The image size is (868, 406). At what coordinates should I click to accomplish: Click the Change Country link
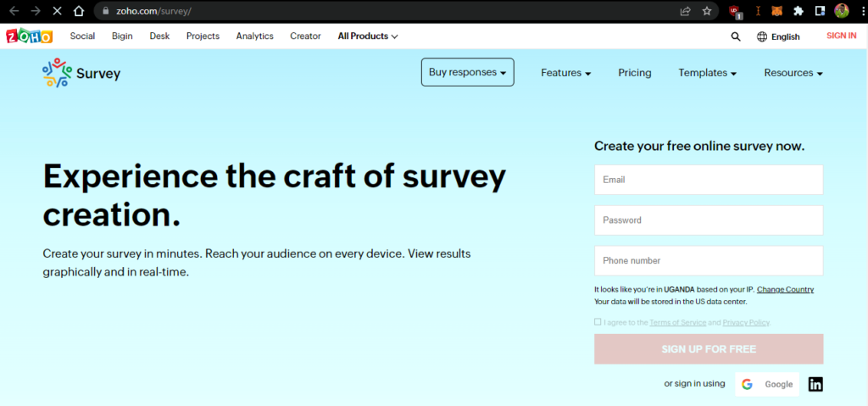tap(786, 290)
